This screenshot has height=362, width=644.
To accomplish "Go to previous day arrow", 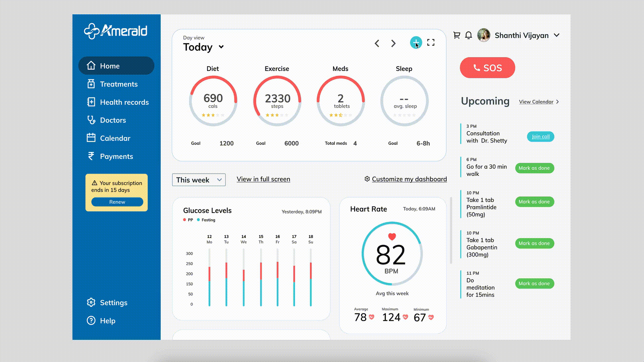I will 377,43.
